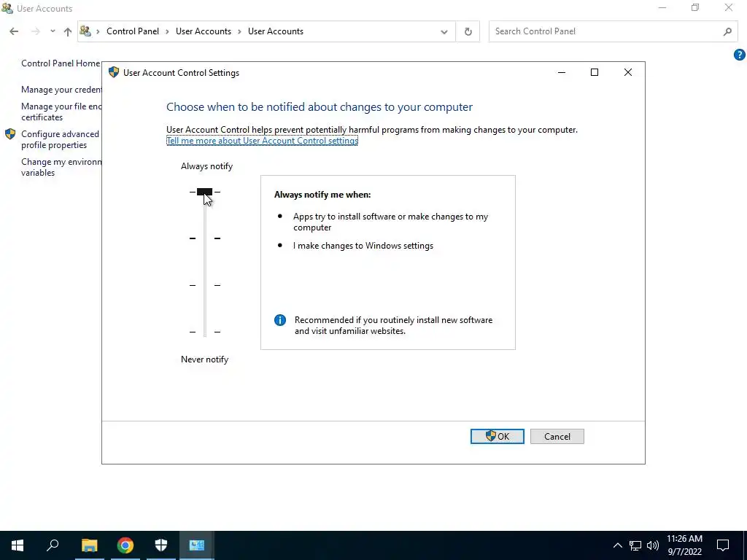This screenshot has width=747, height=560.
Task: Open Windows Security from taskbar
Action: click(x=161, y=545)
